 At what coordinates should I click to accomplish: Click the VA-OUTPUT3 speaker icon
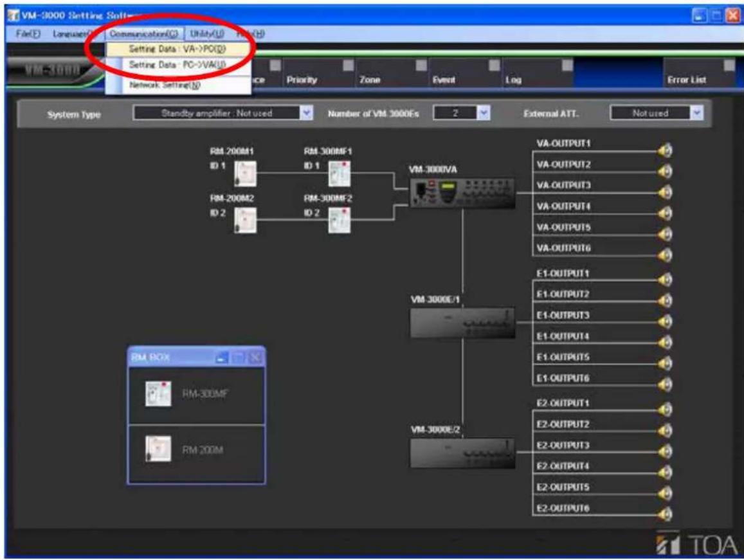click(666, 192)
